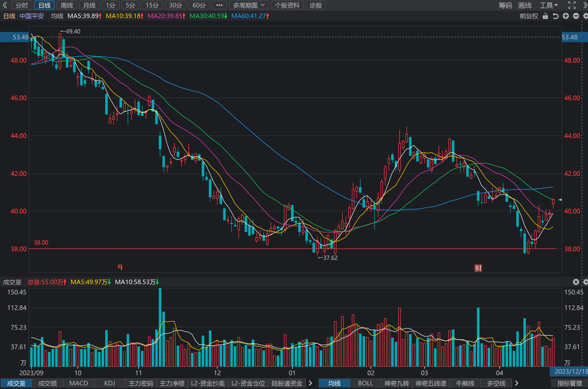Show more time periods with ellipsis button

219,5
